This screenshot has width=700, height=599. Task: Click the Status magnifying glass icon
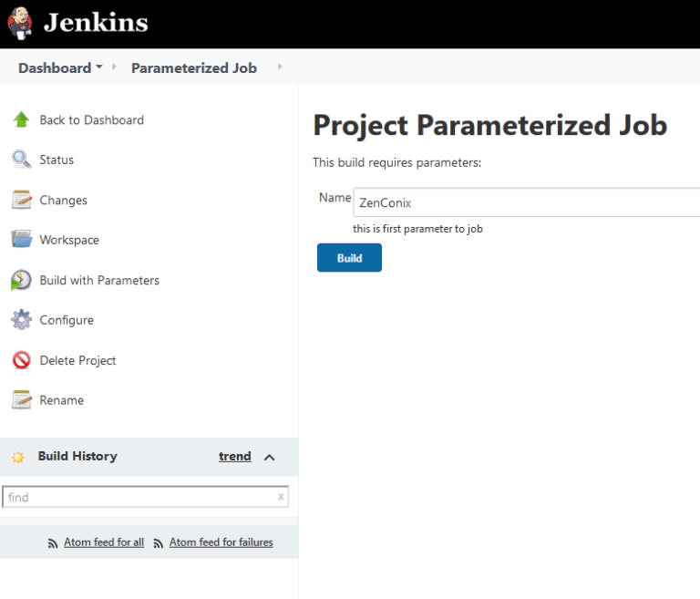coord(21,160)
